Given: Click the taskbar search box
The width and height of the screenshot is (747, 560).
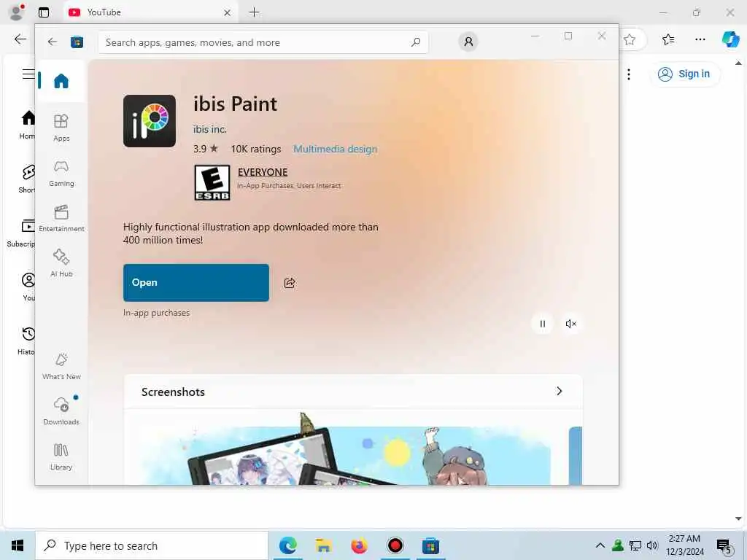Looking at the screenshot, I should point(152,545).
